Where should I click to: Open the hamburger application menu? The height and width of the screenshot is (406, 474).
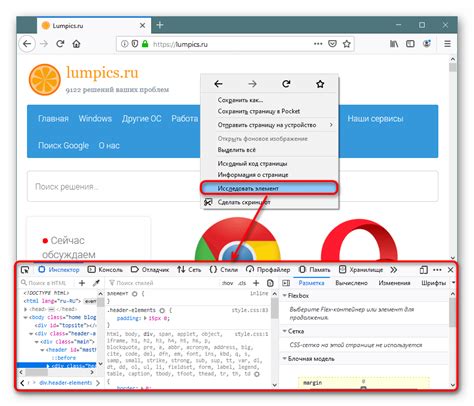coord(447,44)
